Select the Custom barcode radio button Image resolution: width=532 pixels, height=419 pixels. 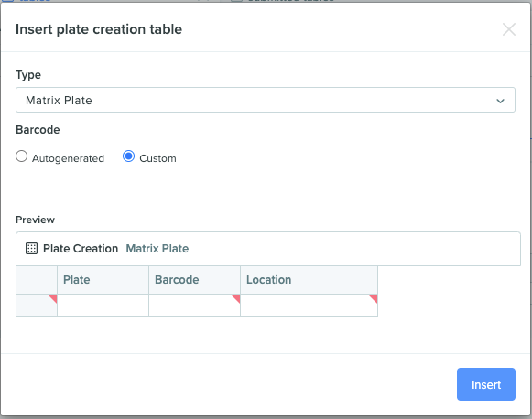(128, 156)
